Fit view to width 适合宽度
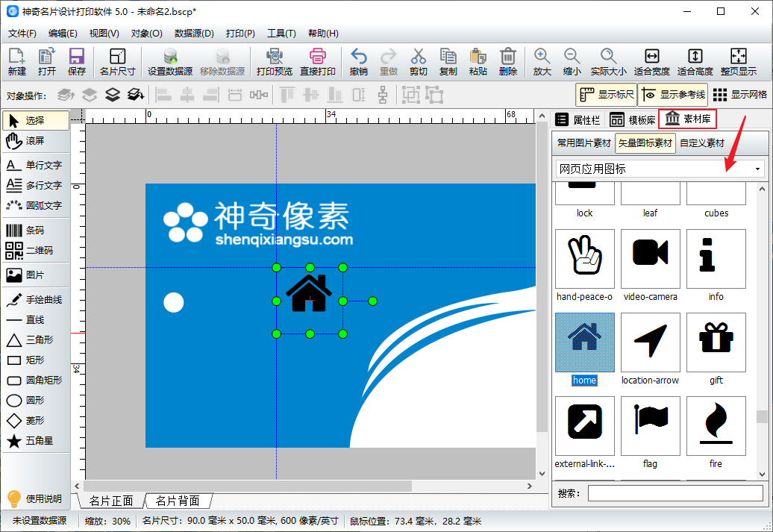Viewport: 773px width, 532px height. (x=651, y=62)
